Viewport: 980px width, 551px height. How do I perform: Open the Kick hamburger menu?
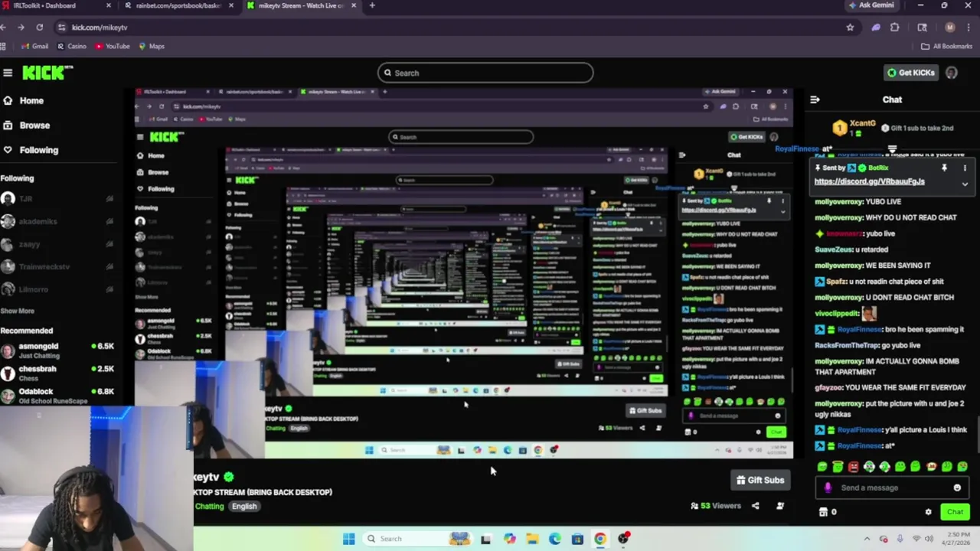tap(8, 73)
